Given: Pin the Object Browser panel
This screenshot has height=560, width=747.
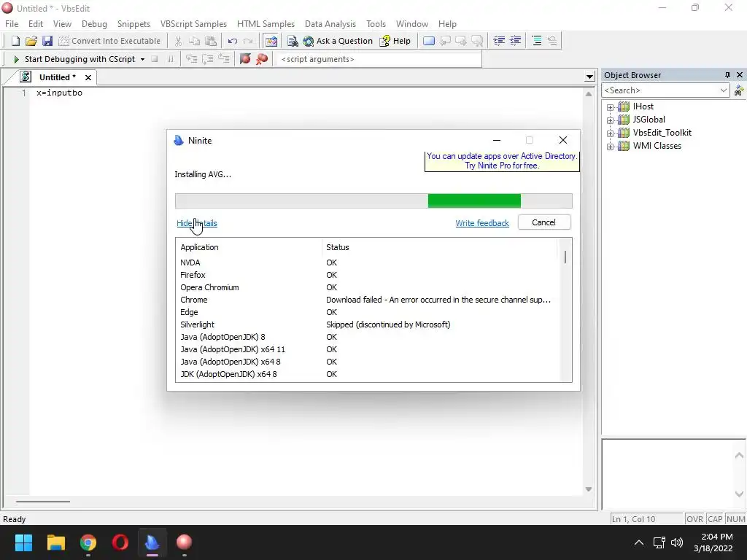Looking at the screenshot, I should pos(727,75).
